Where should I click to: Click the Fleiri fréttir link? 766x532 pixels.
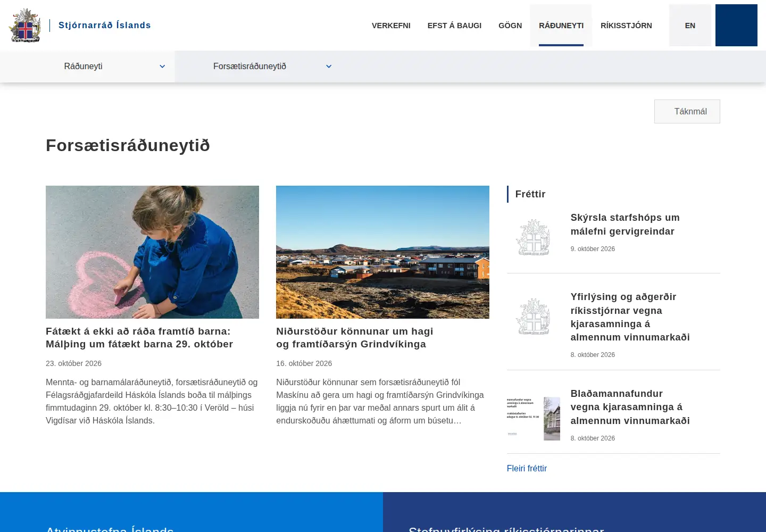pos(527,469)
